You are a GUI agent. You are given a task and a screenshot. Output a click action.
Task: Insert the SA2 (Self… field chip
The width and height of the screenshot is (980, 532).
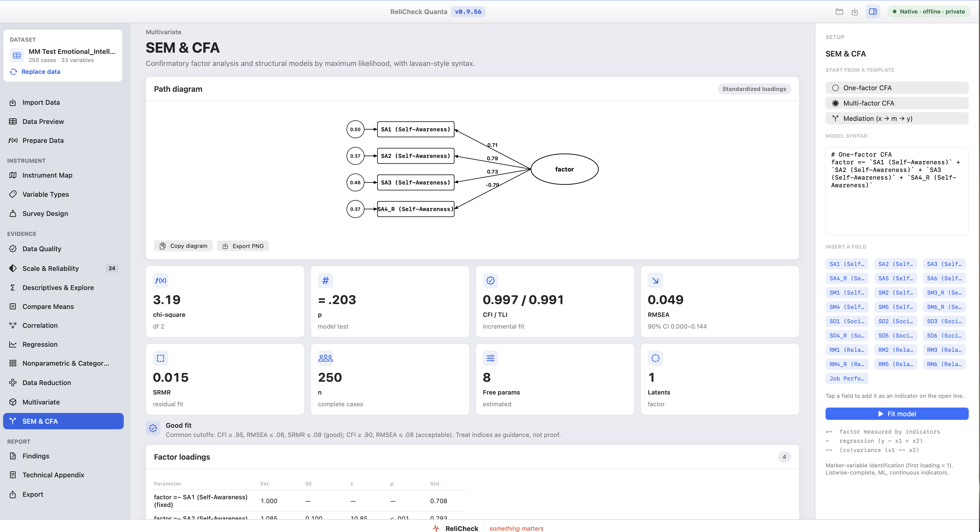point(896,264)
